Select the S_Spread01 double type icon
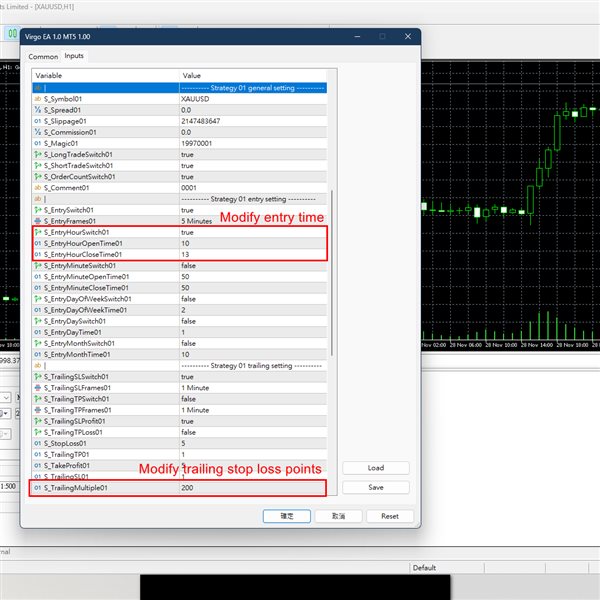 (38, 110)
